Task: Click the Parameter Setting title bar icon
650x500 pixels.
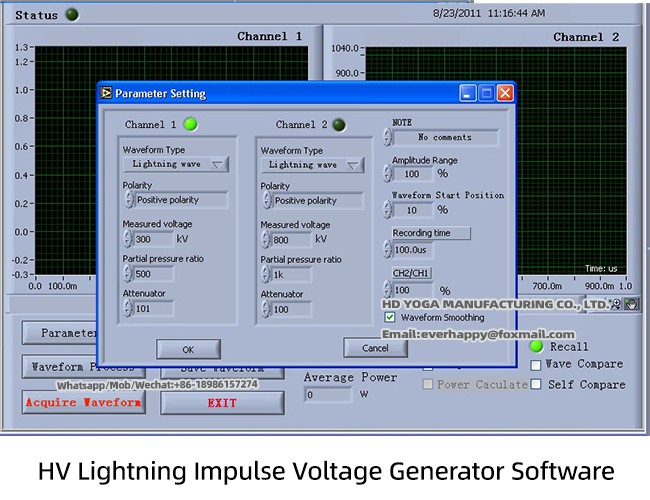Action: pyautogui.click(x=106, y=93)
